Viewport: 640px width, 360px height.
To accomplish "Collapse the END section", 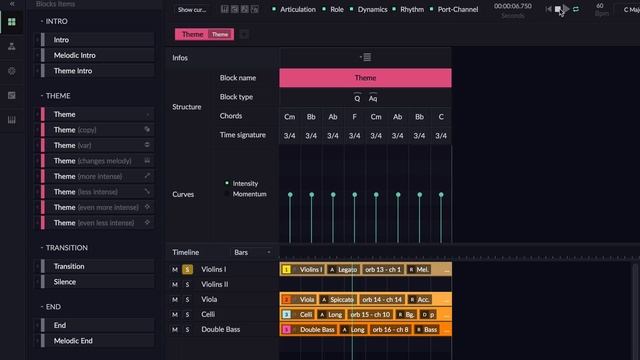I will 42,307.
